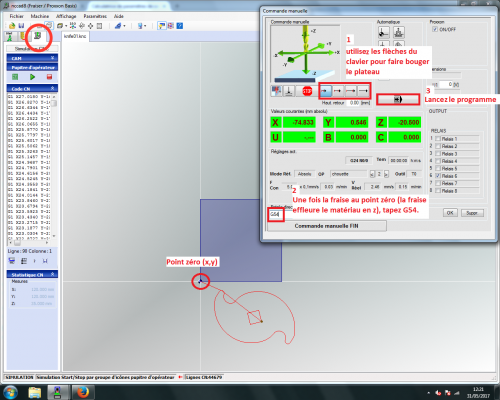Click the Commande manuelle FIN button
This screenshot has width=500, height=400.
(327, 226)
